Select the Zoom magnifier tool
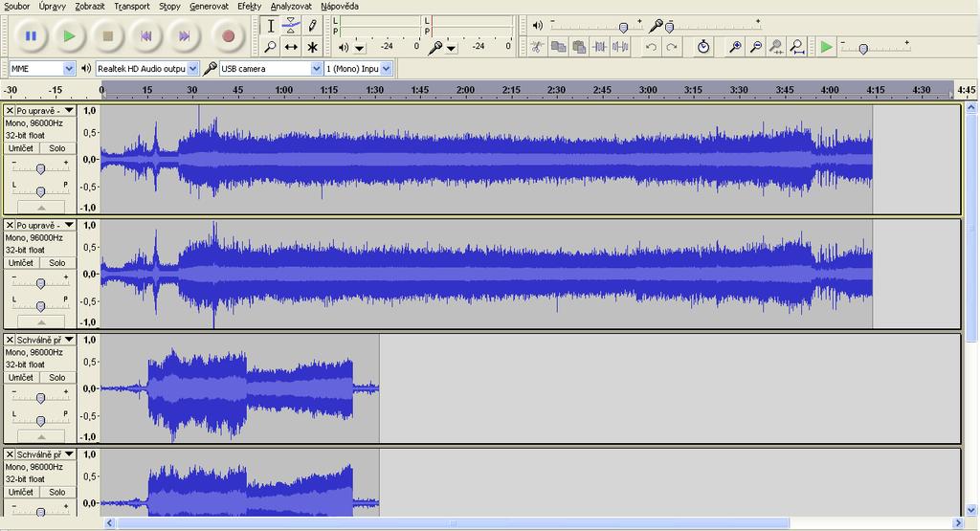 click(x=271, y=47)
